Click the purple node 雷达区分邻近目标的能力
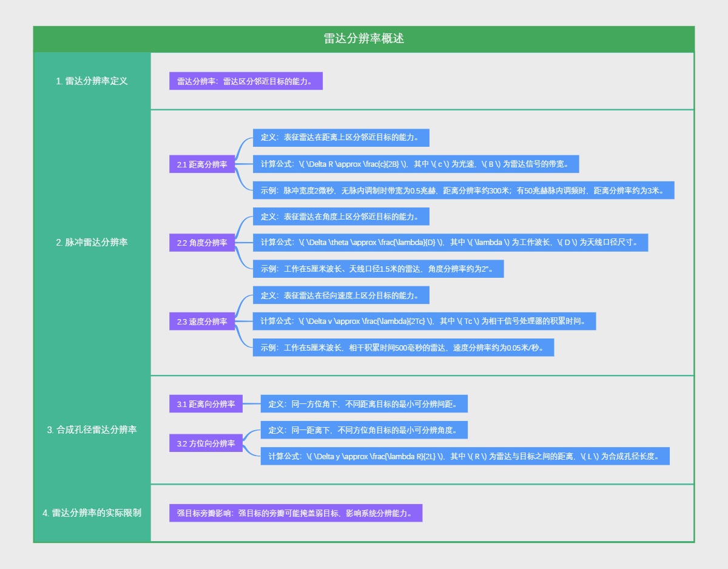Screen dimensions: 728x569 click(x=246, y=81)
